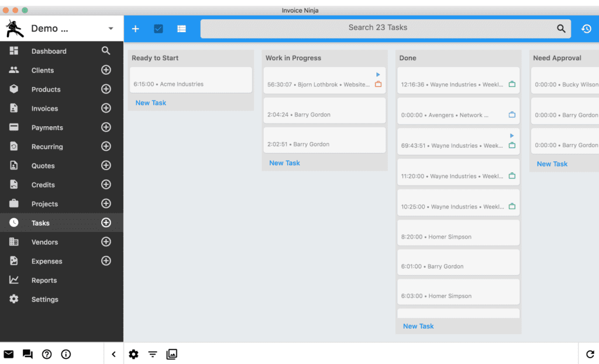Open Recurring section
The image size is (599, 364).
click(47, 147)
